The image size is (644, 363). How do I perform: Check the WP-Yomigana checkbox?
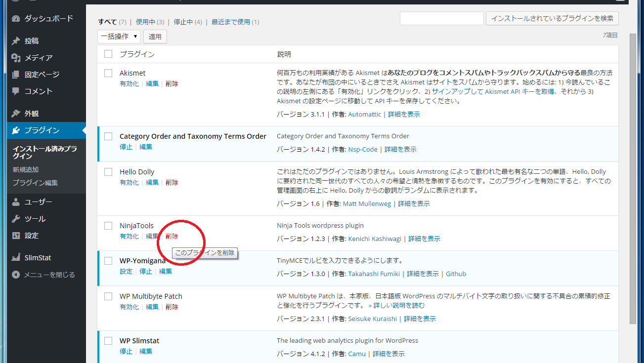click(108, 261)
